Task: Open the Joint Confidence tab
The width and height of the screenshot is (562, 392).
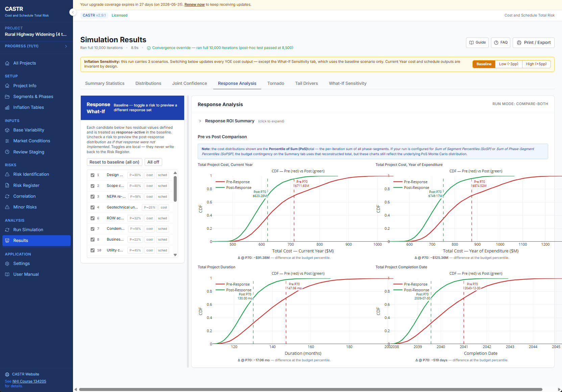Action: [x=190, y=83]
